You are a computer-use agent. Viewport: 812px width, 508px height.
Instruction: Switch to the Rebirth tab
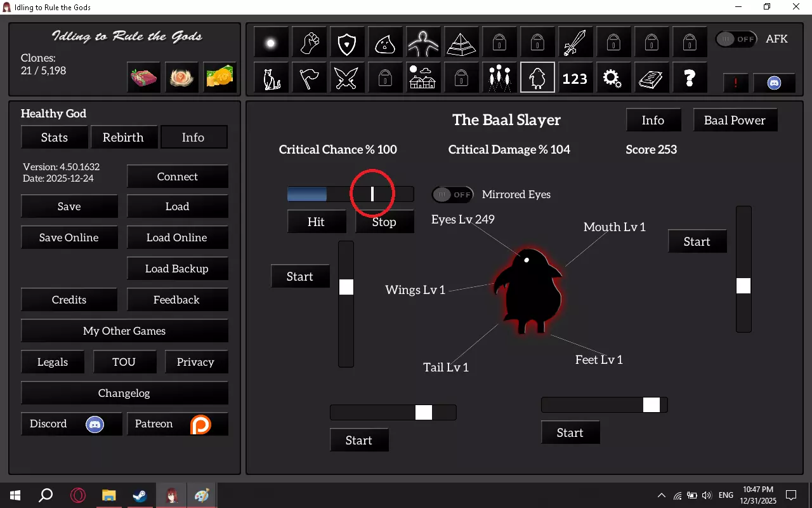pyautogui.click(x=123, y=137)
